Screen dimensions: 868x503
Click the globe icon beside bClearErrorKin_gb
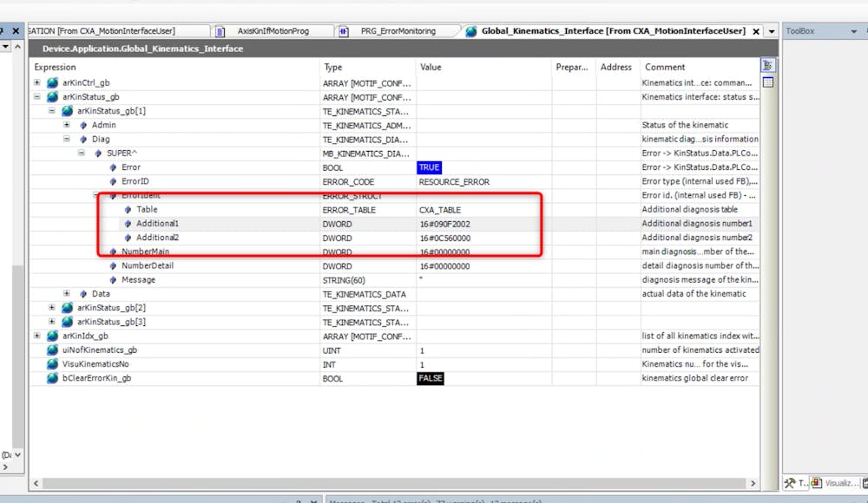[52, 378]
